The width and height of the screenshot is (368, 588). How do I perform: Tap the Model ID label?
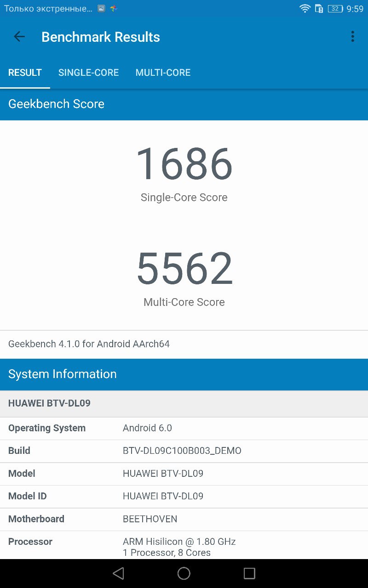click(x=28, y=496)
